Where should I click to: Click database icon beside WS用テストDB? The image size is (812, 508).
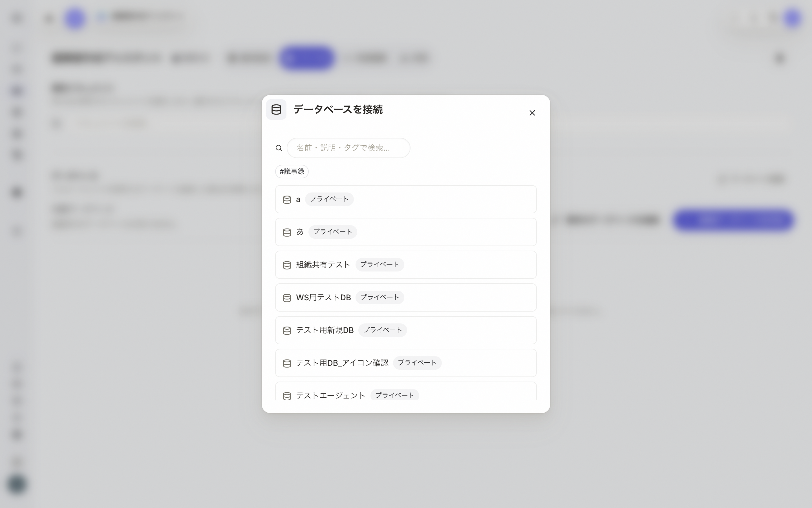pyautogui.click(x=287, y=298)
